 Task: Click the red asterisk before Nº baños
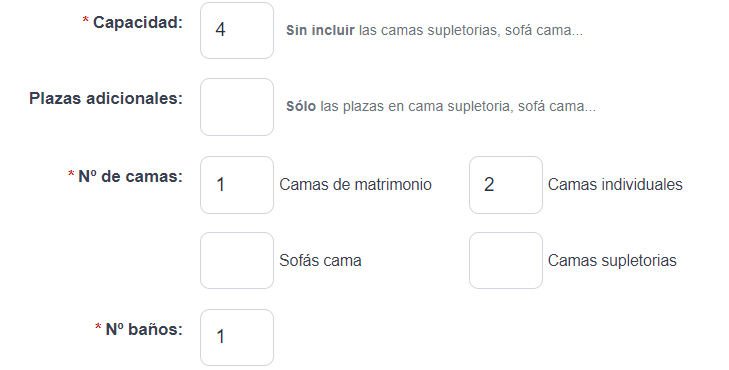[98, 327]
